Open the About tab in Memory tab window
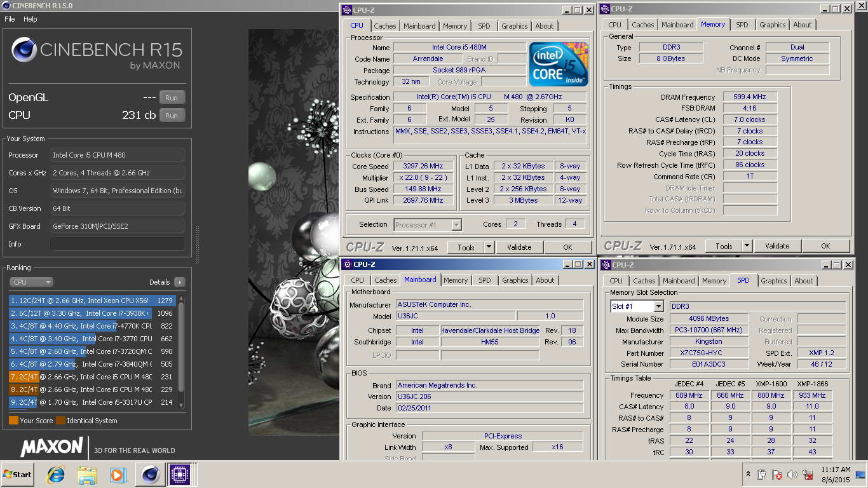 click(x=802, y=25)
